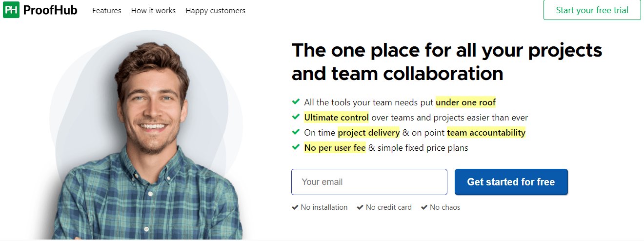644x241 pixels.
Task: Focus the Your email input field
Action: 369,182
